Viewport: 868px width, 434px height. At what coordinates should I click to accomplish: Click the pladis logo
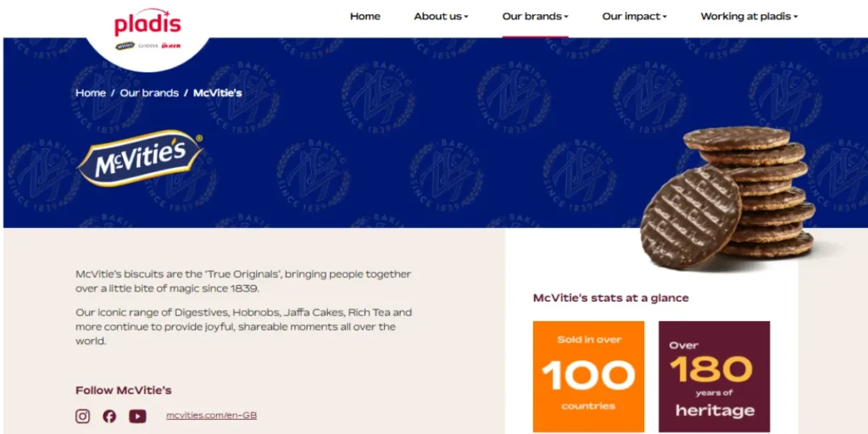pyautogui.click(x=147, y=23)
